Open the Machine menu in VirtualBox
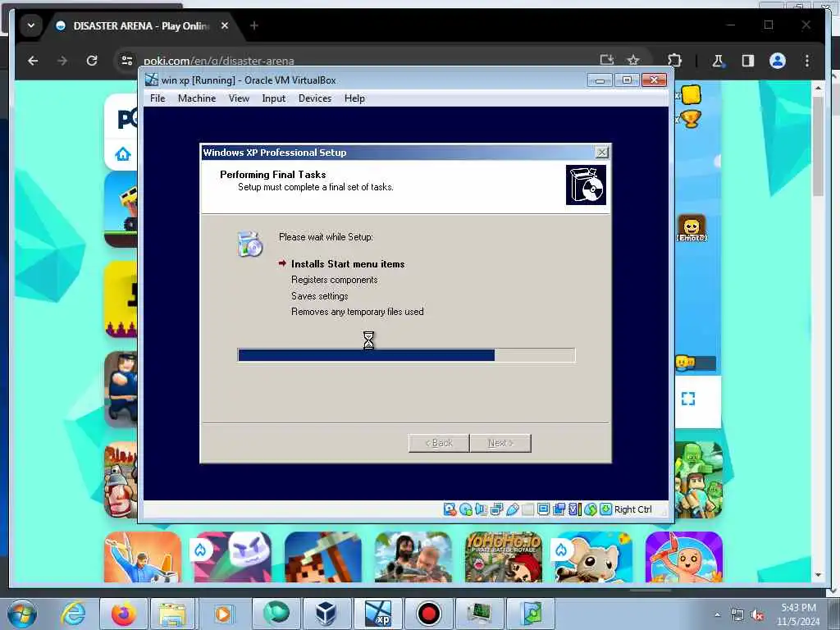This screenshot has width=840, height=630. (197, 98)
